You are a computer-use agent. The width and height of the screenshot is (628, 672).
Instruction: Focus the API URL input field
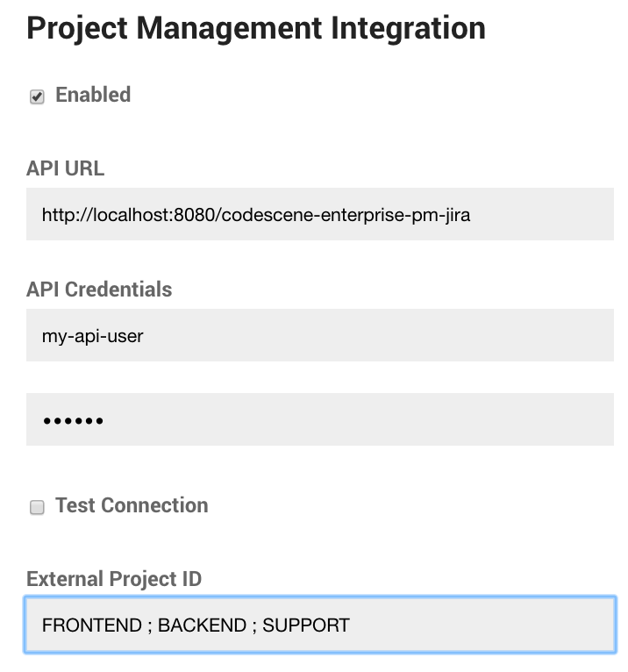coord(319,214)
